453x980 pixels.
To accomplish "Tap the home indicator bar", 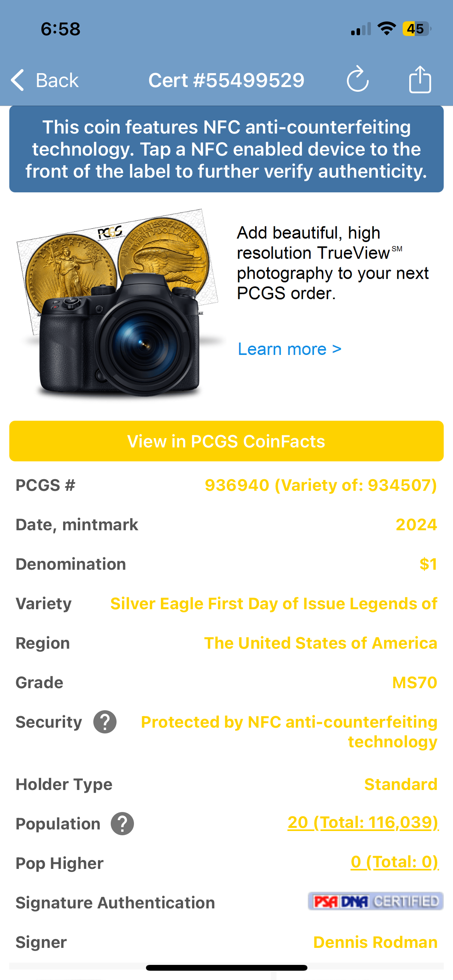I will [226, 968].
